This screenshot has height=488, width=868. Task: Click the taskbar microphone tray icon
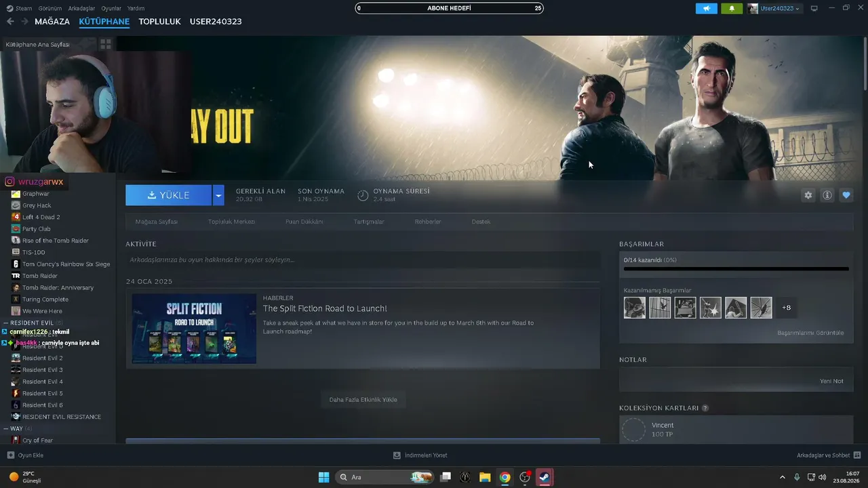tap(797, 477)
